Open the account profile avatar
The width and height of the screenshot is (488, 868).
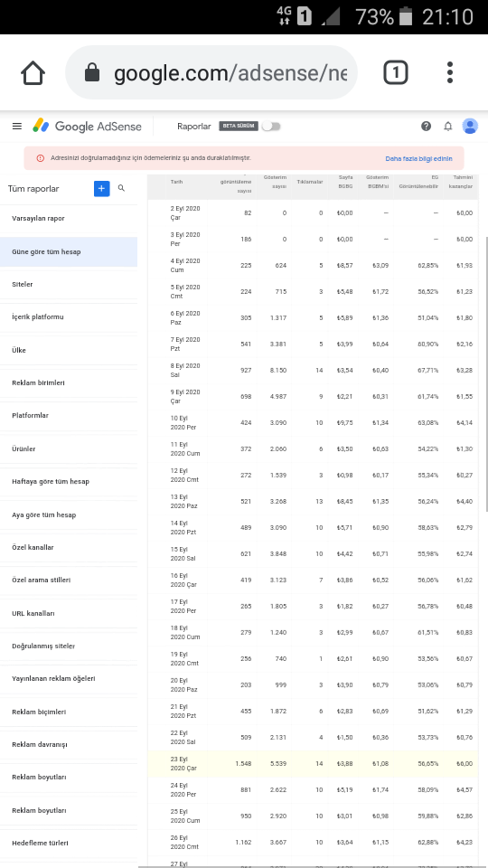point(470,127)
